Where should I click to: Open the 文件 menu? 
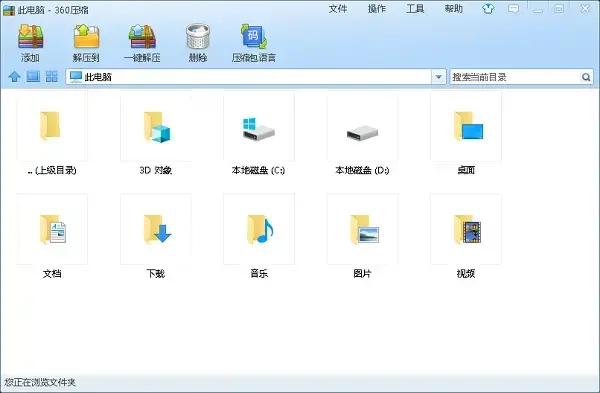click(x=338, y=9)
